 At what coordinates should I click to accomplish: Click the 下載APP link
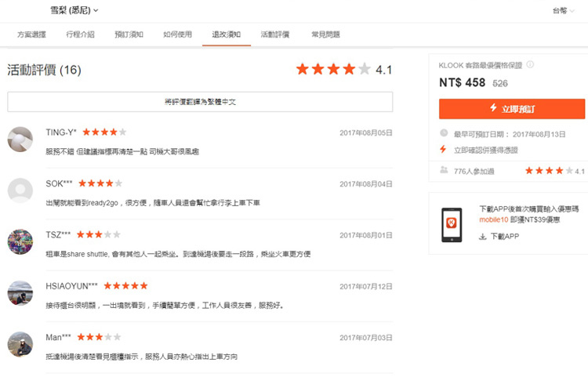pyautogui.click(x=505, y=237)
